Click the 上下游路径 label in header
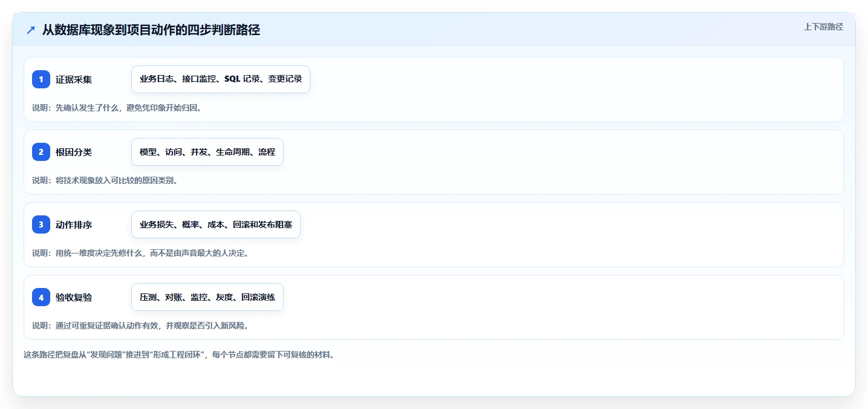Image resolution: width=868 pixels, height=409 pixels. 823,27
